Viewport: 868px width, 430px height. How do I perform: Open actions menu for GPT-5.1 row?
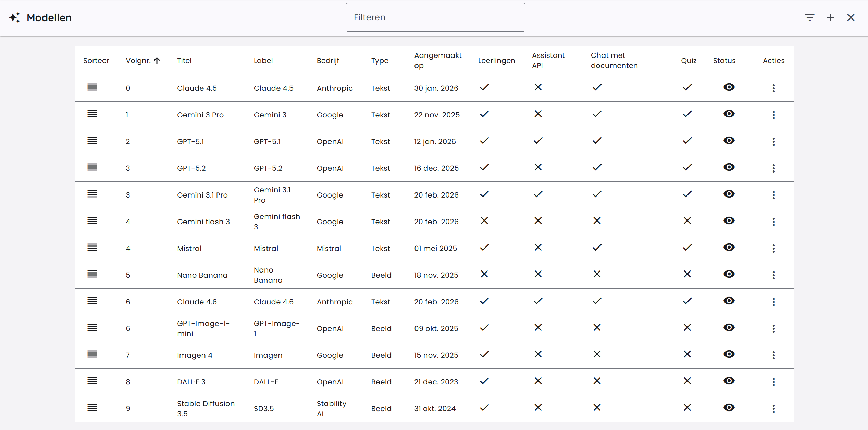[x=773, y=142]
